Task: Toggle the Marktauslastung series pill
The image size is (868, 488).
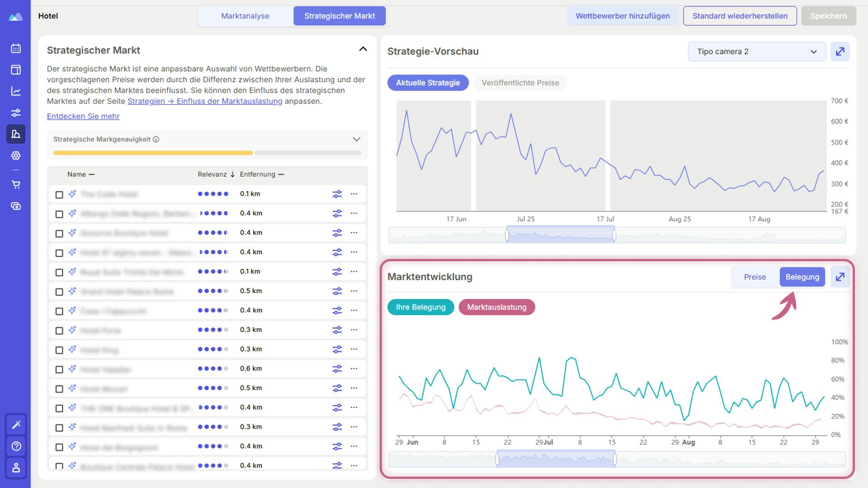Action: (496, 307)
